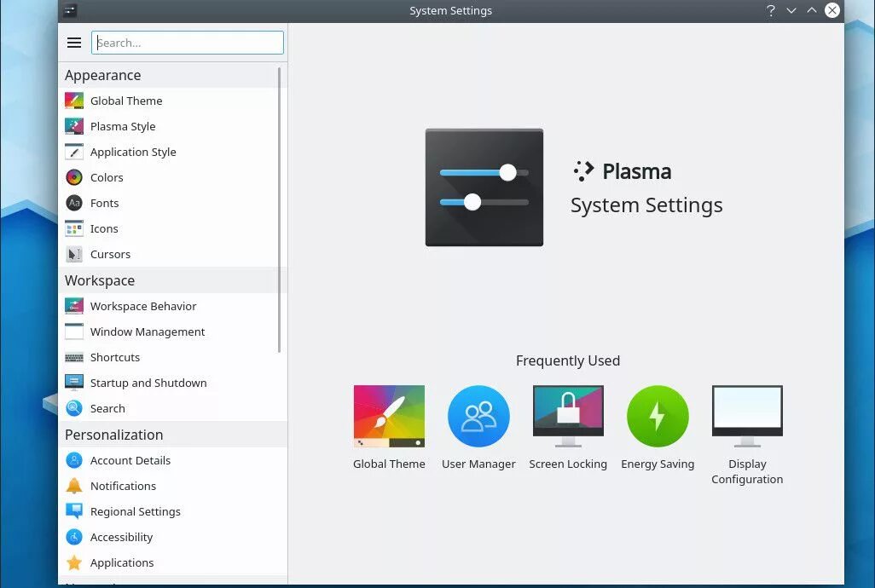The height and width of the screenshot is (588, 875).
Task: Click the 'Plasma Style' sidebar text
Action: coord(123,126)
